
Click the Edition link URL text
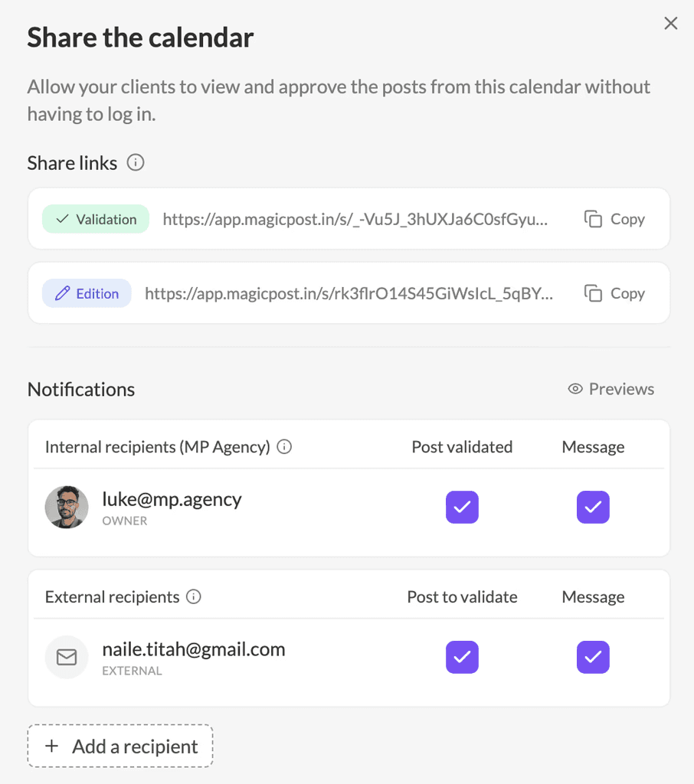click(349, 293)
